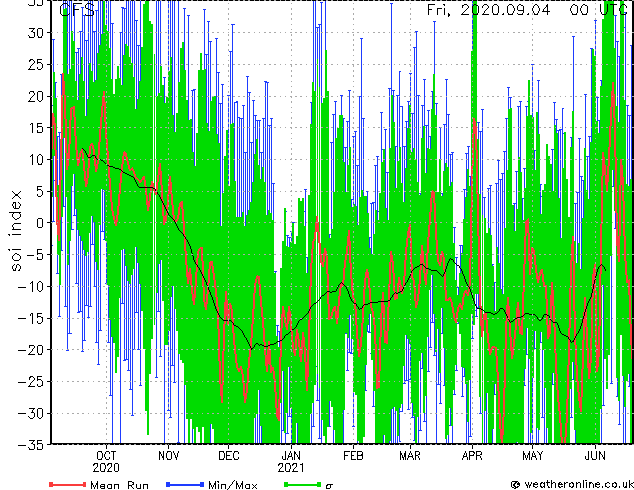Click the 'Min/Max' legend label

[232, 485]
